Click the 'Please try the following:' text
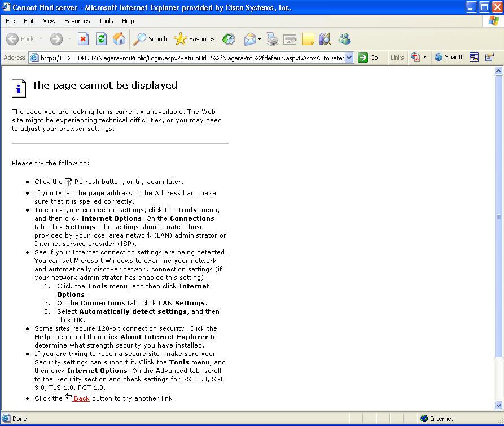 pos(50,163)
